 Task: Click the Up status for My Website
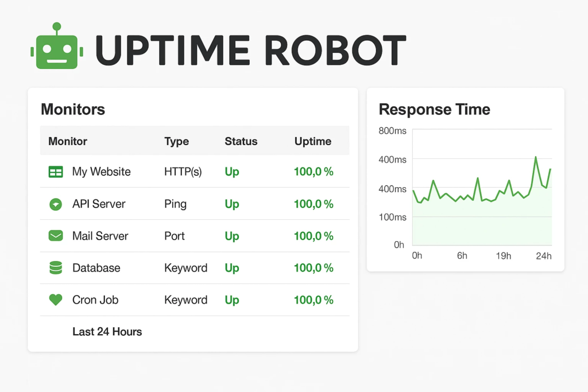point(232,172)
